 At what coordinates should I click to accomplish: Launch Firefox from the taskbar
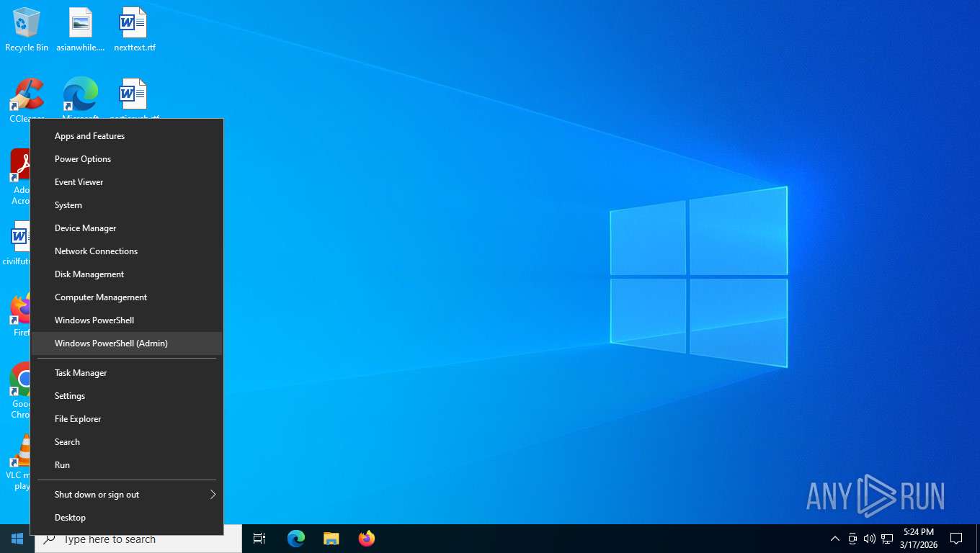[367, 539]
